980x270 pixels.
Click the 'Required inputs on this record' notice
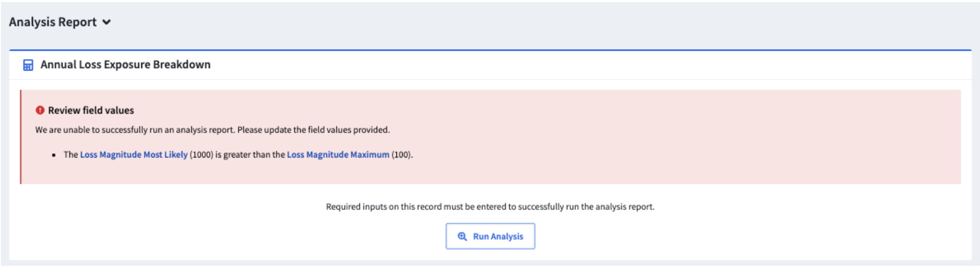click(x=490, y=207)
